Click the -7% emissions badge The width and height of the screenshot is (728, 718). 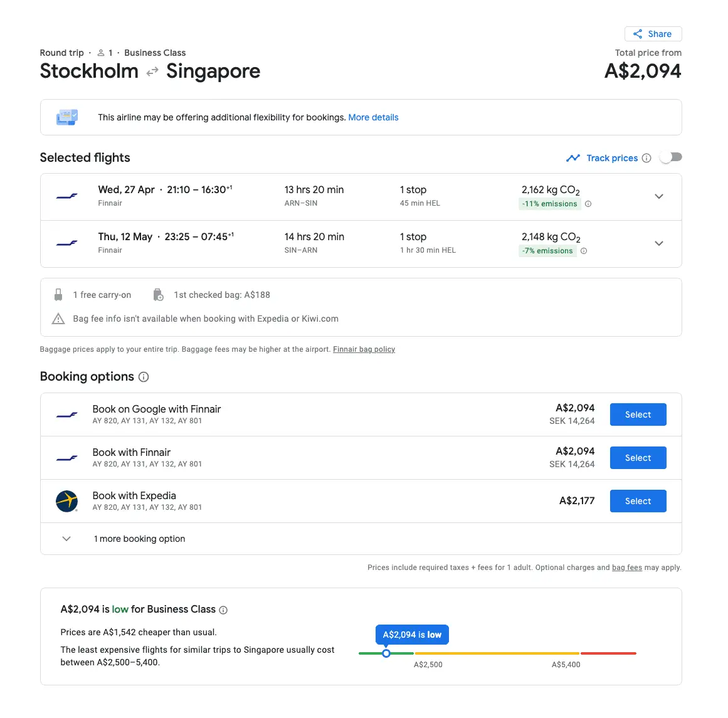[547, 251]
